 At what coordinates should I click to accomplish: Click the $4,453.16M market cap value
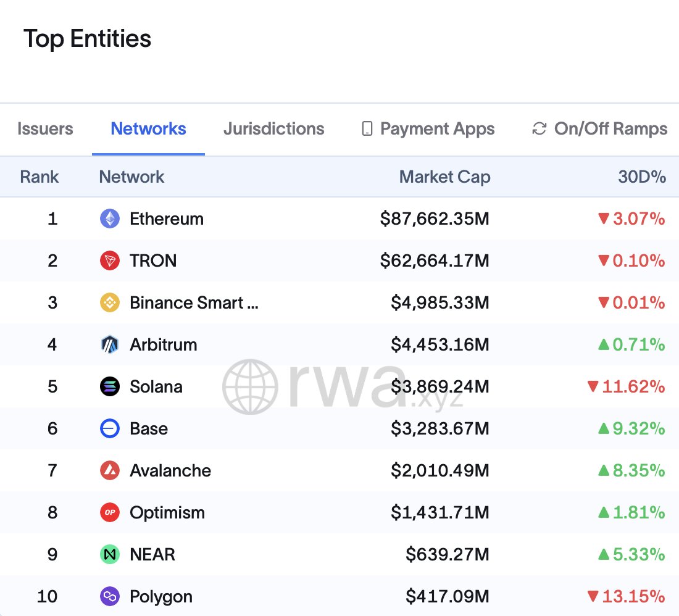[440, 344]
